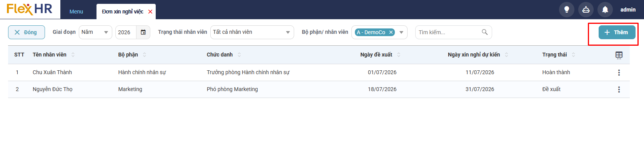
Task: Open the calendar year picker
Action: click(143, 32)
